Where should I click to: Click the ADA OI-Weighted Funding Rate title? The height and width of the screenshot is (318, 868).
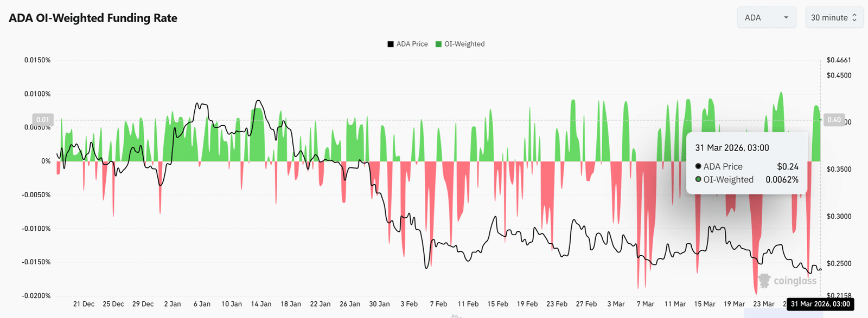(x=93, y=18)
